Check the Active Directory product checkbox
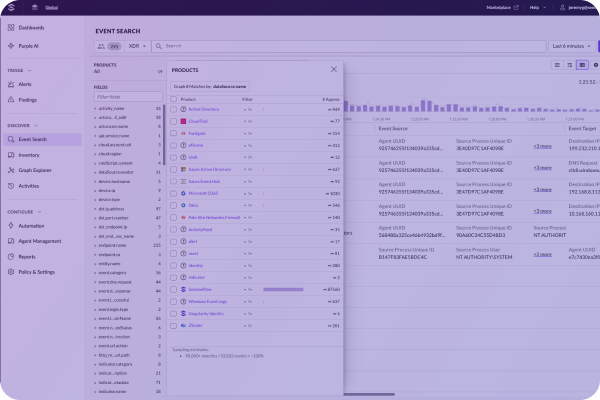Viewport: 600px width, 400px height. [x=172, y=108]
